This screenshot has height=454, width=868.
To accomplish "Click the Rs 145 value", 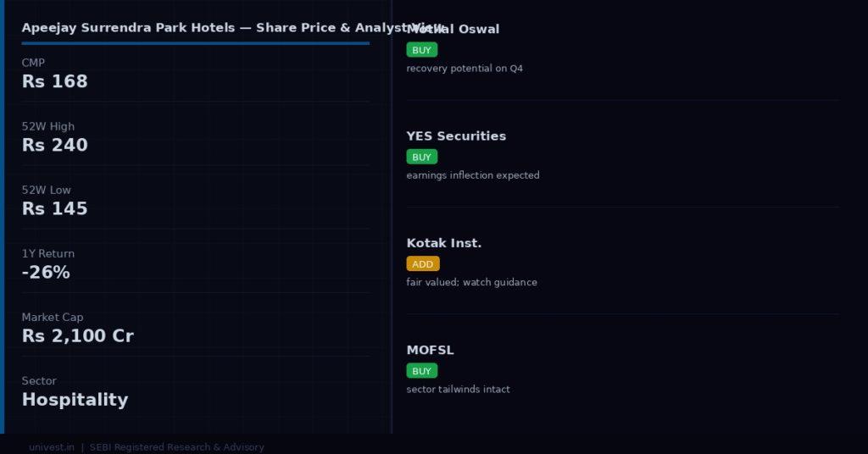I will pyautogui.click(x=55, y=208).
